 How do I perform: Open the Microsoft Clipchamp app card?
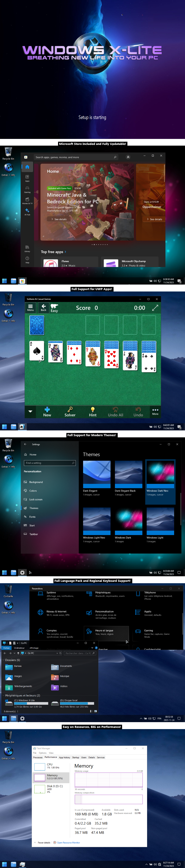click(129, 262)
